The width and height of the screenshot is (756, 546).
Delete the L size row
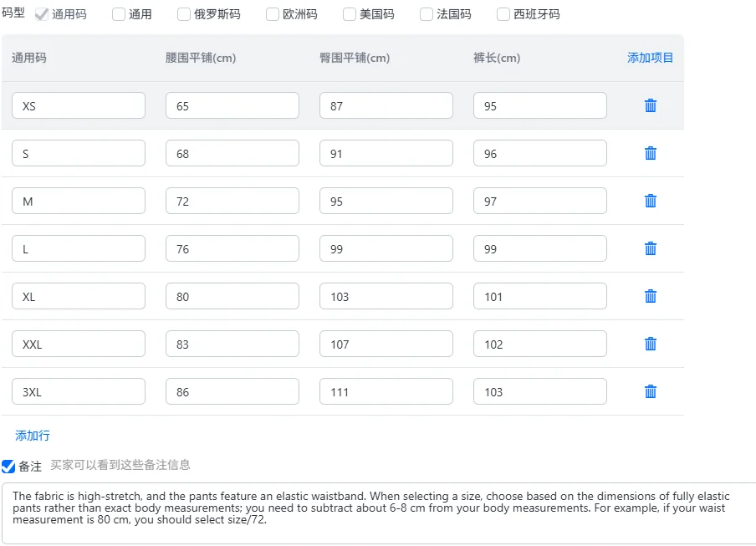click(x=651, y=248)
